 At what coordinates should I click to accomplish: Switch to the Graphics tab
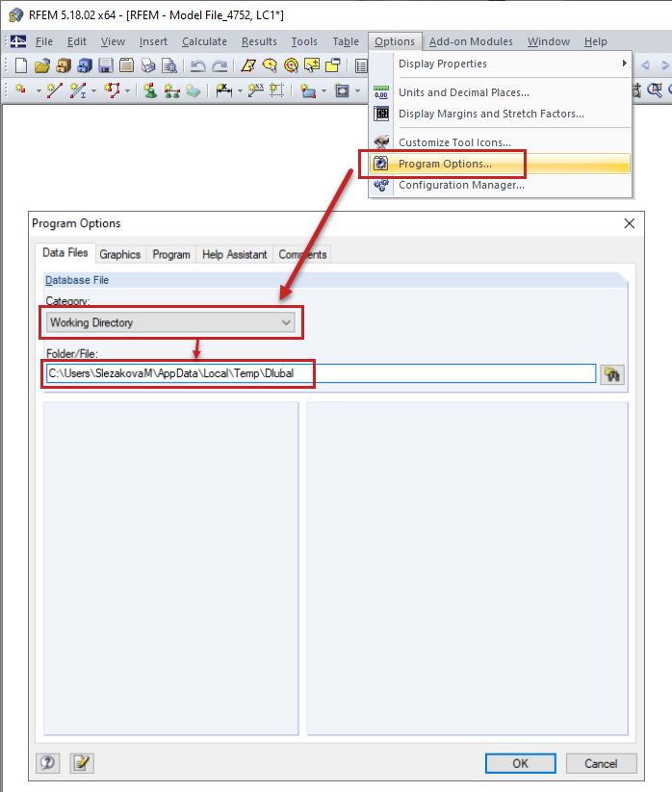119,254
